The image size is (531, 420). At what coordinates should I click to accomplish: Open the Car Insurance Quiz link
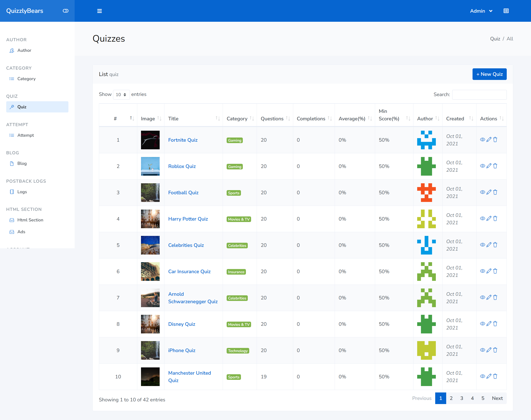click(189, 272)
